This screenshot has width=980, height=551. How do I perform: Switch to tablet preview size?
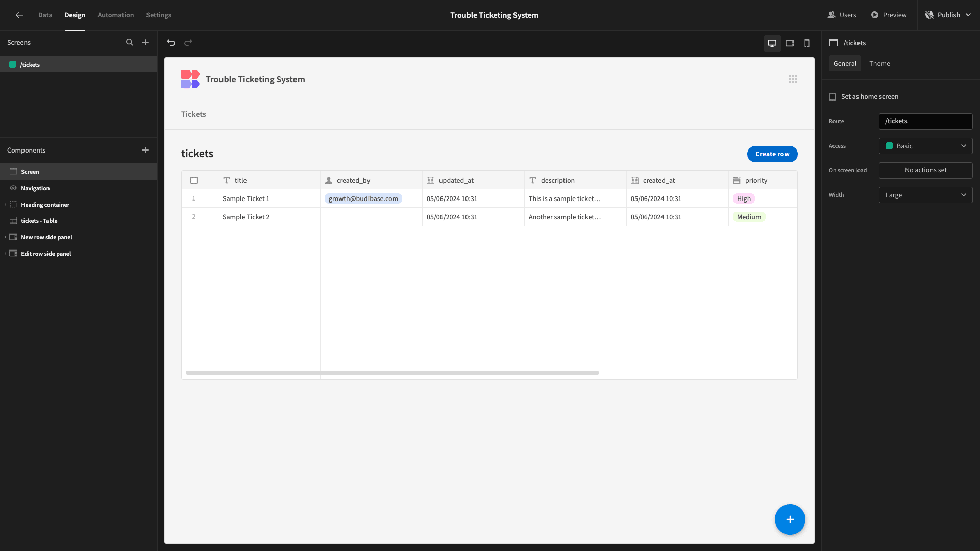coord(790,43)
